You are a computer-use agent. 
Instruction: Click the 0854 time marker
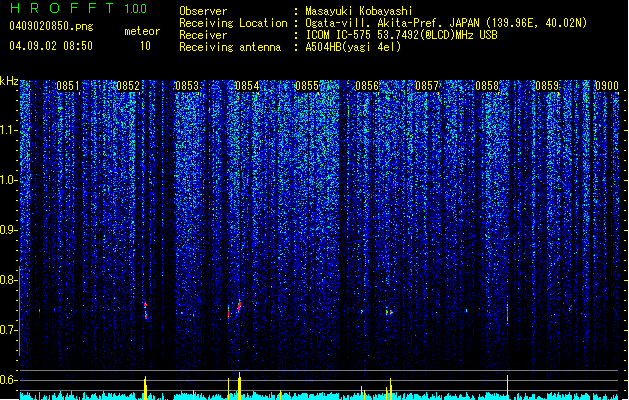click(x=248, y=86)
